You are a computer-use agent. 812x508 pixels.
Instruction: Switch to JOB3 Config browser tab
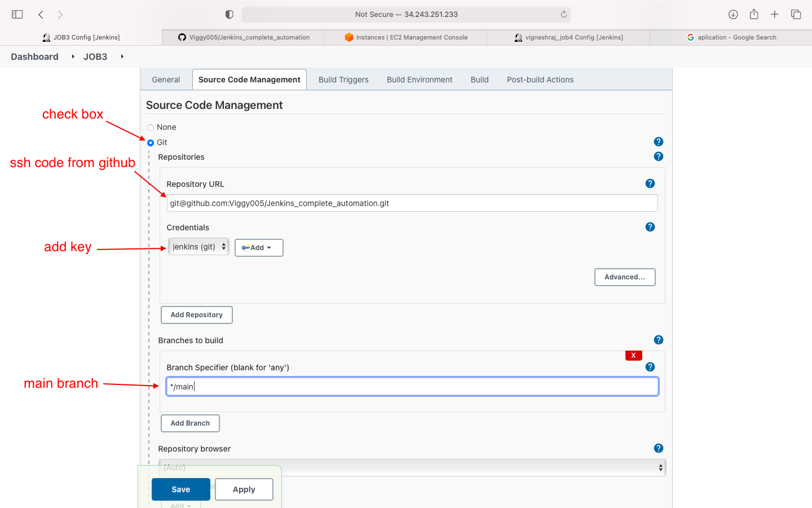click(81, 37)
